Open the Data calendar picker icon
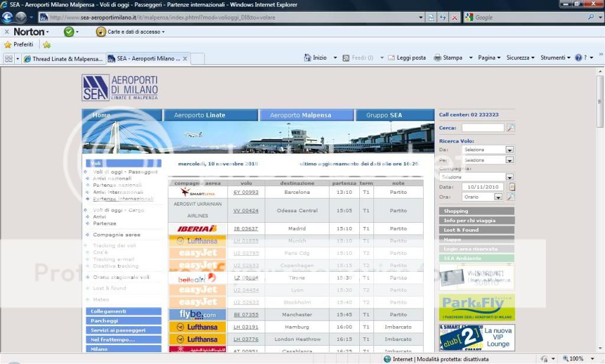This screenshot has height=364, width=605. click(512, 187)
